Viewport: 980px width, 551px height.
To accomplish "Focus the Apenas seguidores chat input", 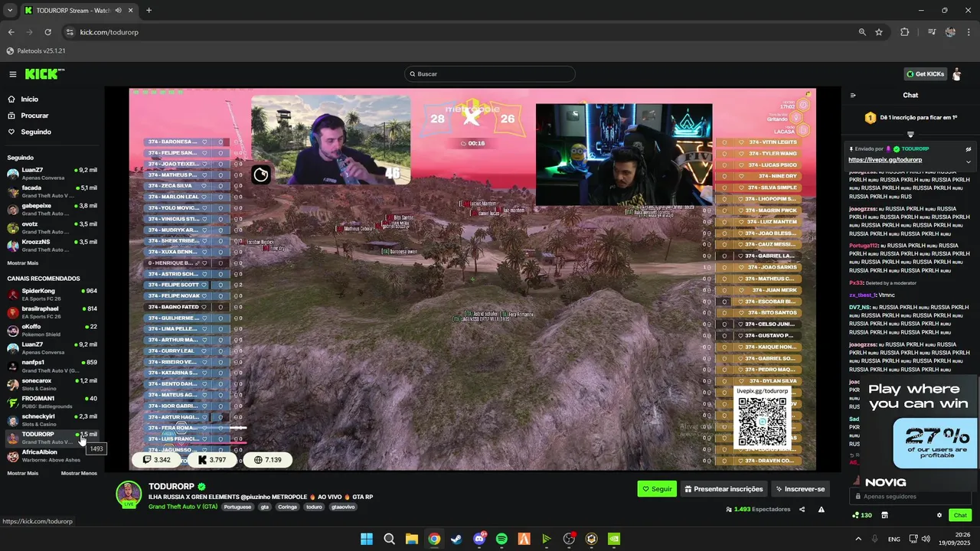I will [x=910, y=497].
